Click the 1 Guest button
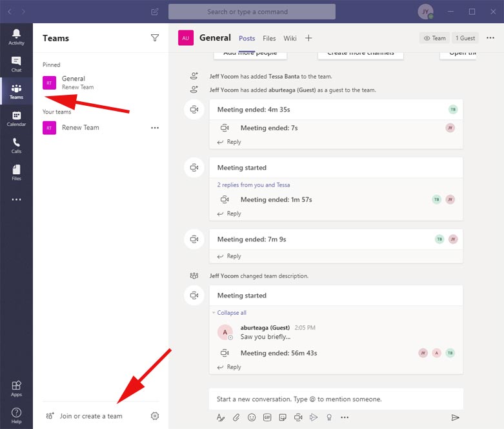The height and width of the screenshot is (429, 504). tap(465, 38)
